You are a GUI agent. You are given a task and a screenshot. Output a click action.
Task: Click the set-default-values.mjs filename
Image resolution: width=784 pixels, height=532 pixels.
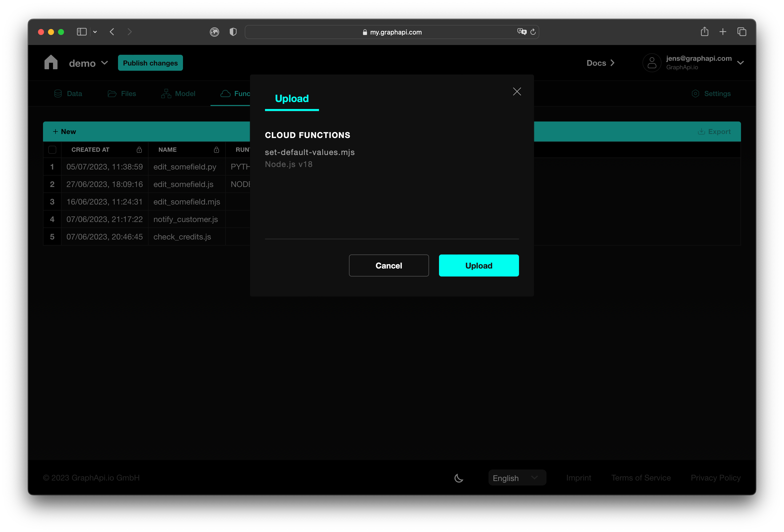coord(310,152)
